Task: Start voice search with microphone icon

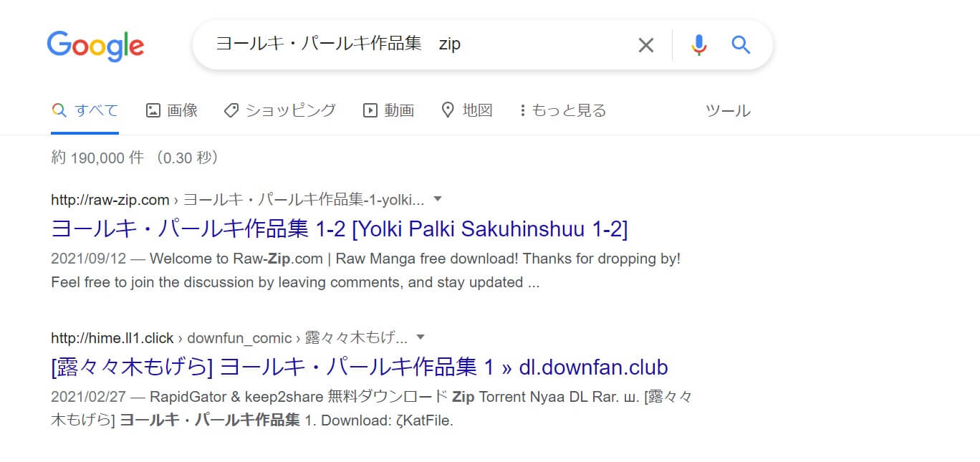Action: [x=699, y=45]
